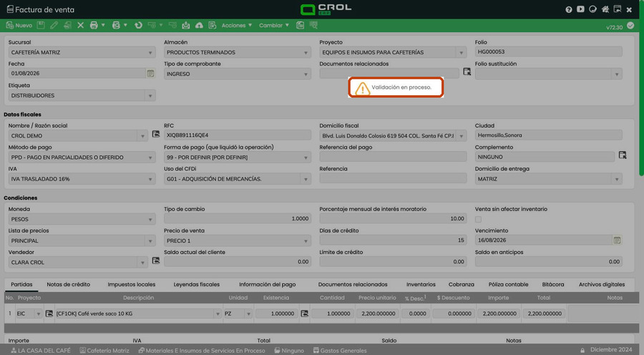The height and width of the screenshot is (355, 644).
Task: Click the barcode search icon in toolbar
Action: click(313, 26)
